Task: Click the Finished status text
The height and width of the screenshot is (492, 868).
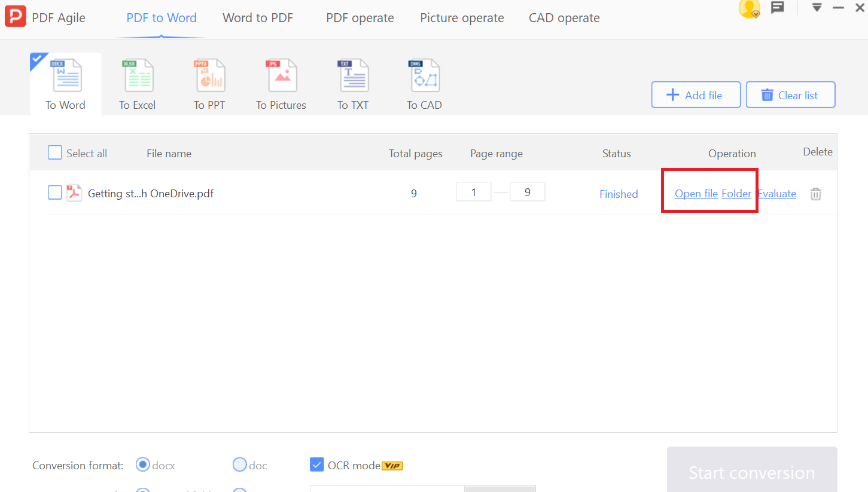Action: (x=619, y=194)
